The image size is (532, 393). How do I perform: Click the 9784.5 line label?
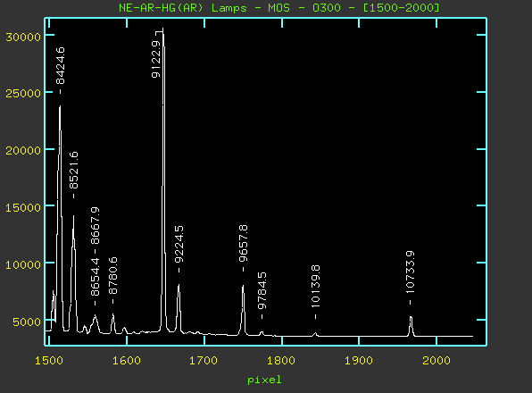(x=262, y=291)
